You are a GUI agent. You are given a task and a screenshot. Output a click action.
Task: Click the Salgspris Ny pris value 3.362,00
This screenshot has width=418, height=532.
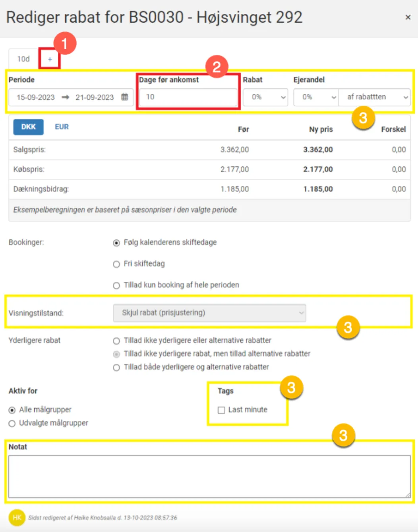(x=318, y=150)
